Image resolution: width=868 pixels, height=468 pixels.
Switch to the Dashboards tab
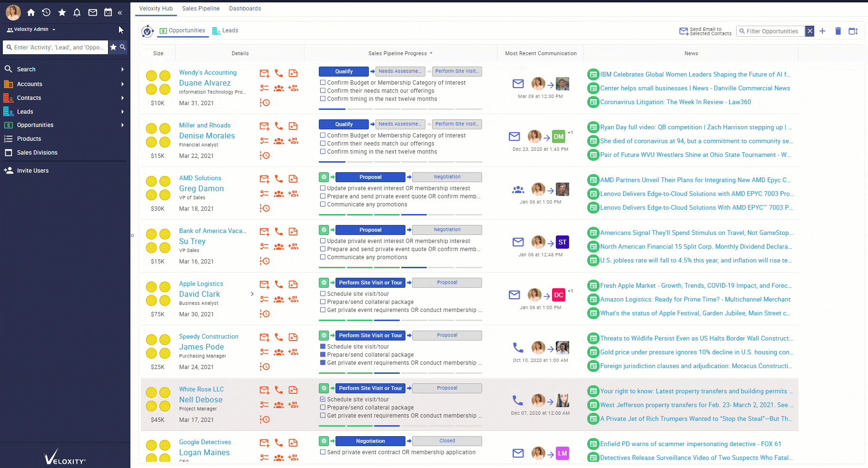coord(245,9)
